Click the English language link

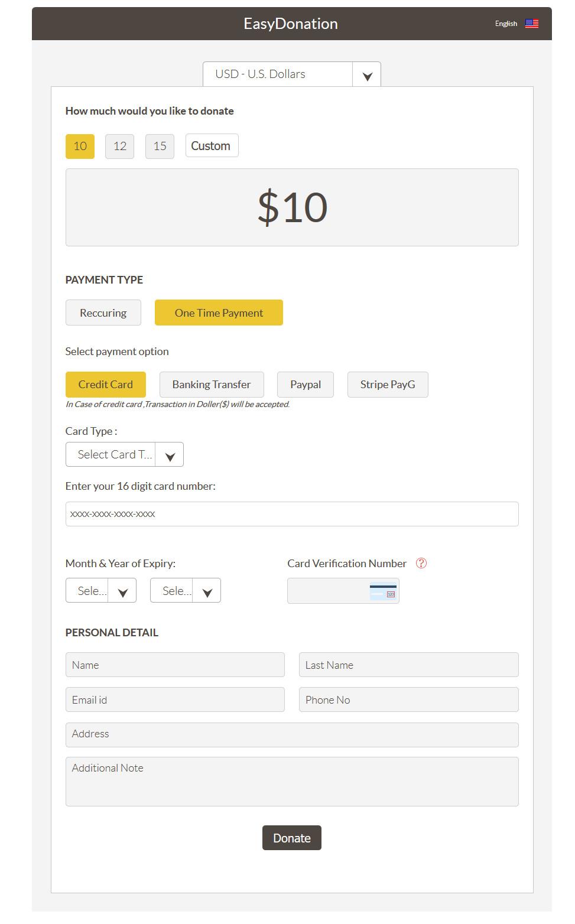tap(506, 24)
